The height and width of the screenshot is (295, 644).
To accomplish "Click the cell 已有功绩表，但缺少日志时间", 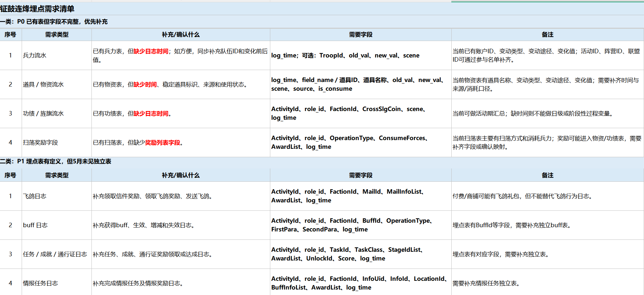I will 181,114.
